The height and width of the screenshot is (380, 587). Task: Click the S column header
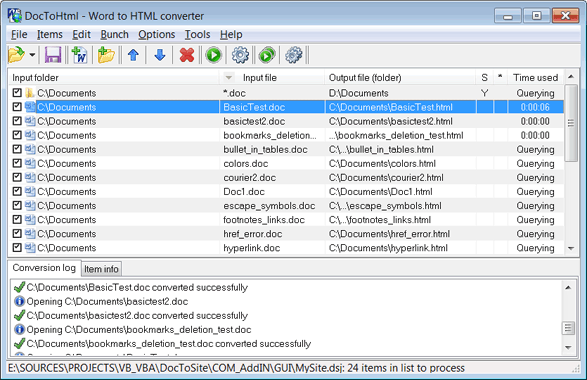tap(484, 77)
